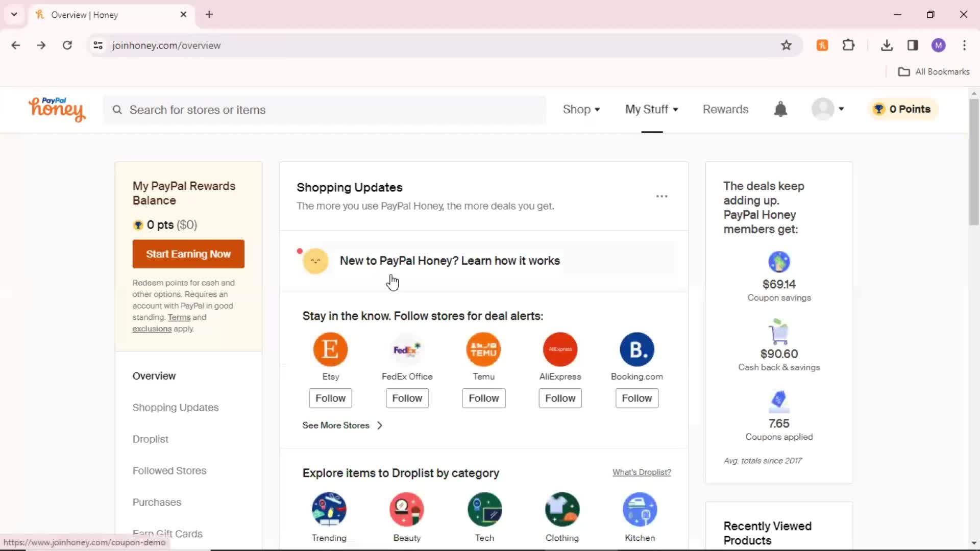This screenshot has width=980, height=551.
Task: Open the Booking.com store icon
Action: [x=636, y=349]
